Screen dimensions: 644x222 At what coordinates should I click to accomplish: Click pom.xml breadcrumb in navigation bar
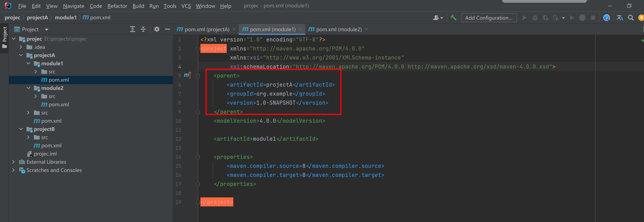pos(96,17)
